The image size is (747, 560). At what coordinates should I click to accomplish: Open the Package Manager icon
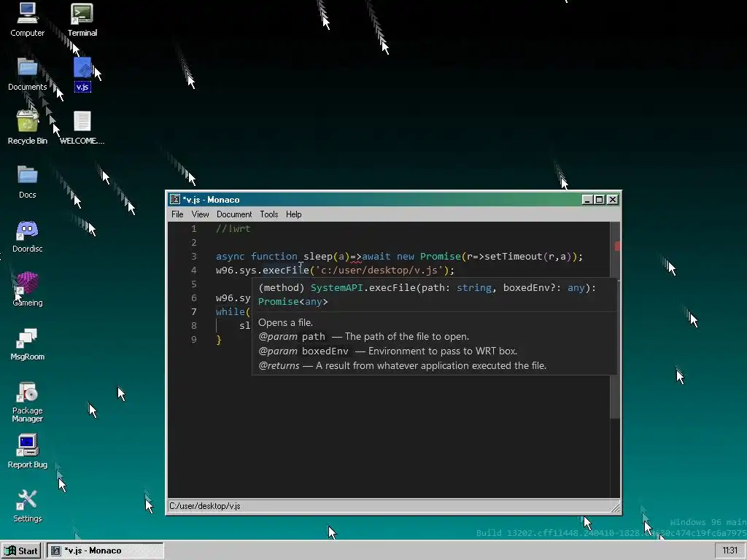pos(27,402)
